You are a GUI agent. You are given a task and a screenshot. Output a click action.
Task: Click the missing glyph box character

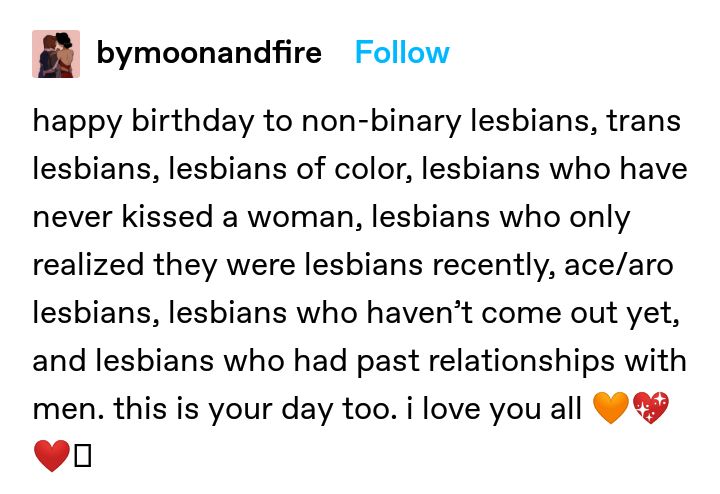point(83,455)
